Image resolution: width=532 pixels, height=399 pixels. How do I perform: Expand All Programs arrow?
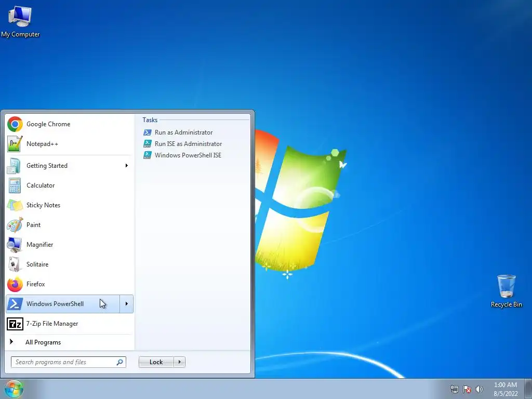click(x=11, y=342)
